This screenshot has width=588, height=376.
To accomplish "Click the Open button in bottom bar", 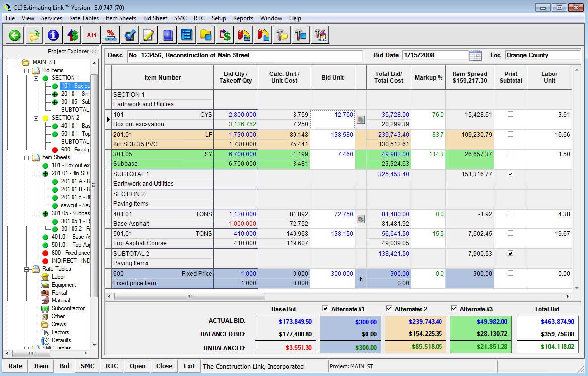I will (x=137, y=366).
